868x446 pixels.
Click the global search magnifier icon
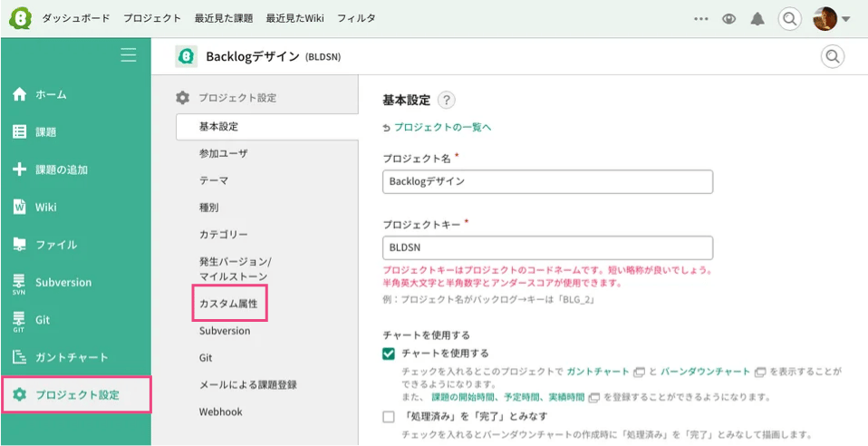pyautogui.click(x=790, y=19)
